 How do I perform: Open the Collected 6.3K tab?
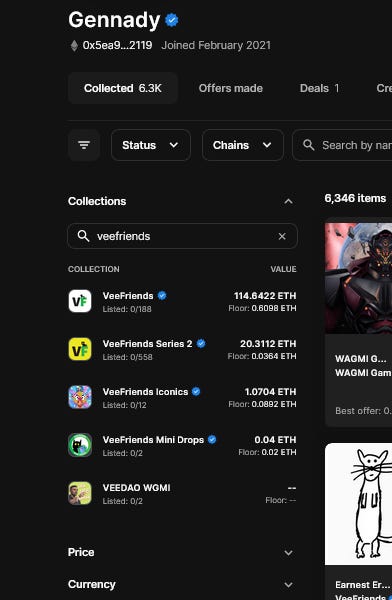[122, 88]
